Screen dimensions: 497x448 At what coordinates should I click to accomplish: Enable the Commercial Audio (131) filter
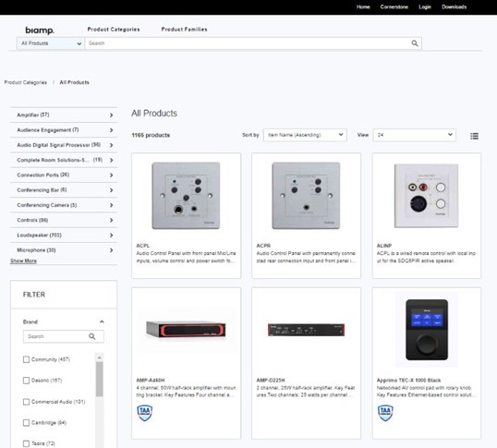(x=26, y=402)
